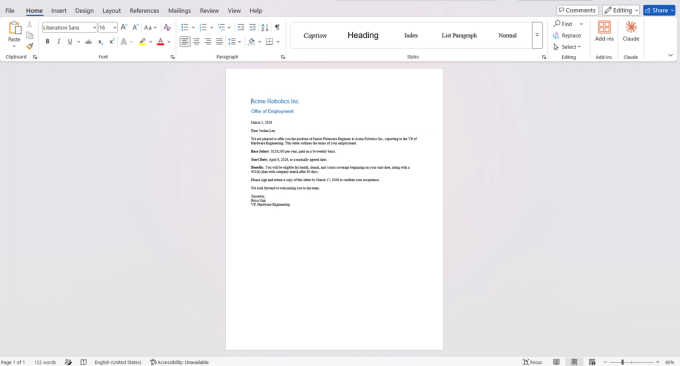This screenshot has width=680, height=366.
Task: Cut selection with the scissors icon
Action: [x=29, y=24]
